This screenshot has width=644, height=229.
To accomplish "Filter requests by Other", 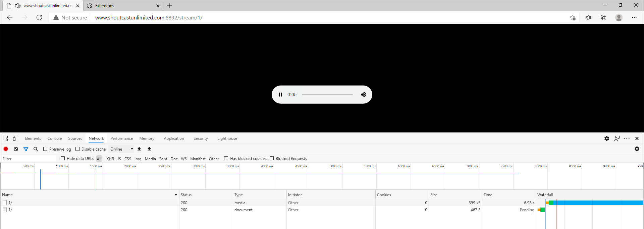I will coord(214,159).
